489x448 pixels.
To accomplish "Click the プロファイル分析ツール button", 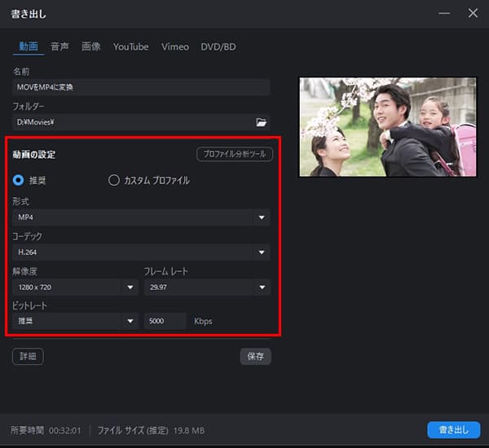I will [235, 154].
